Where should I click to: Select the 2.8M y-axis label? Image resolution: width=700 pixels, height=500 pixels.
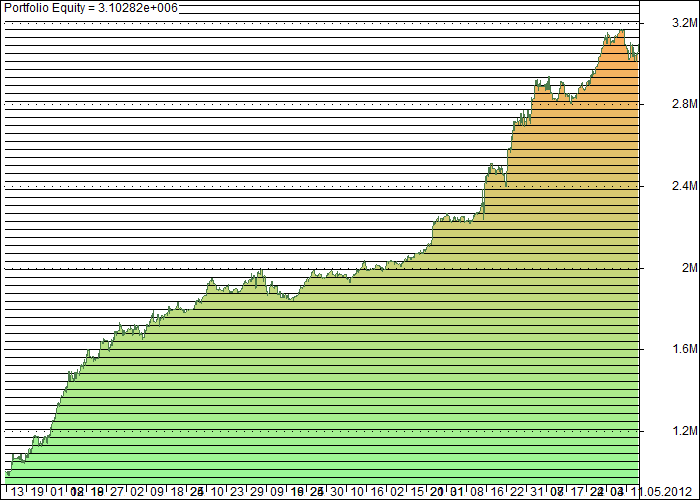click(684, 104)
